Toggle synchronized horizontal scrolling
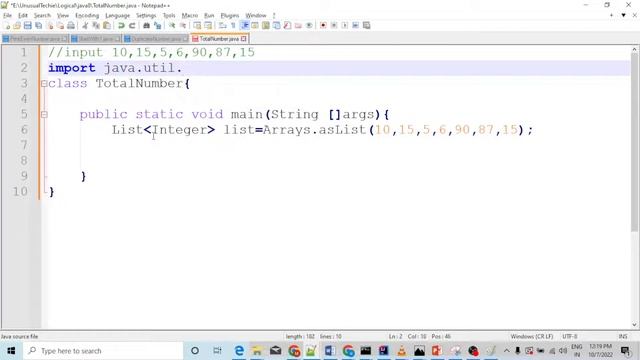Image resolution: width=640 pixels, height=360 pixels. click(208, 25)
